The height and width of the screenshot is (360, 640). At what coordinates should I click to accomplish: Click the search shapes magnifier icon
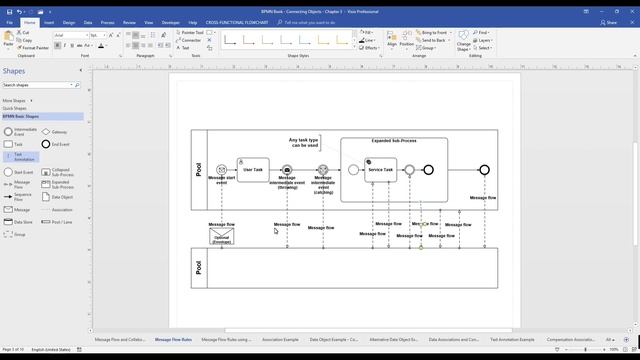(x=77, y=85)
